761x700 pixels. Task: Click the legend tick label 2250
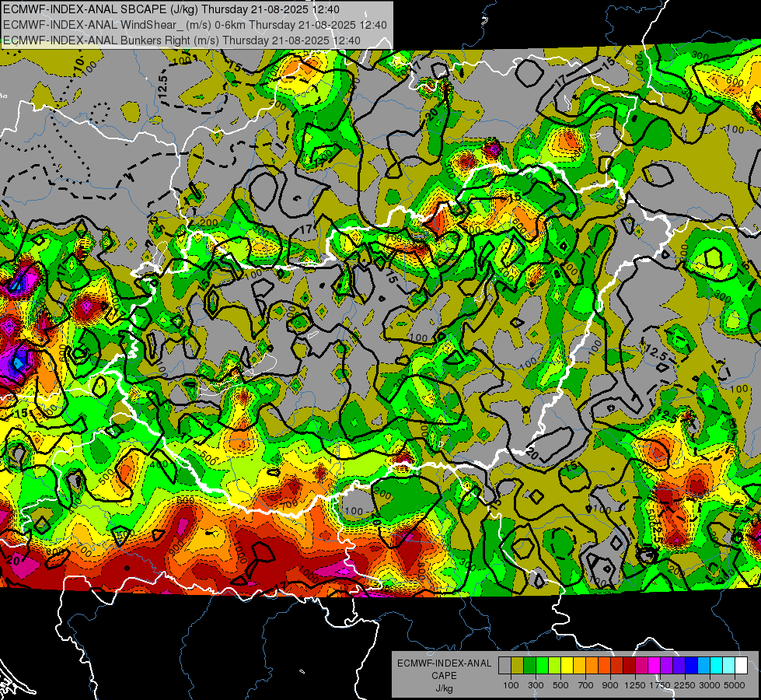click(x=686, y=685)
